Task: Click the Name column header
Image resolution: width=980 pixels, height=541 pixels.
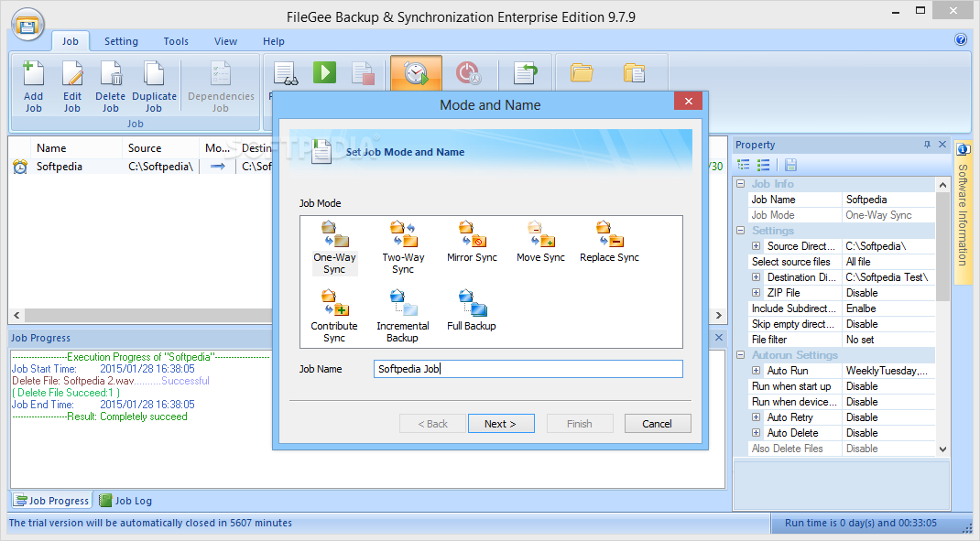Action: pos(76,148)
